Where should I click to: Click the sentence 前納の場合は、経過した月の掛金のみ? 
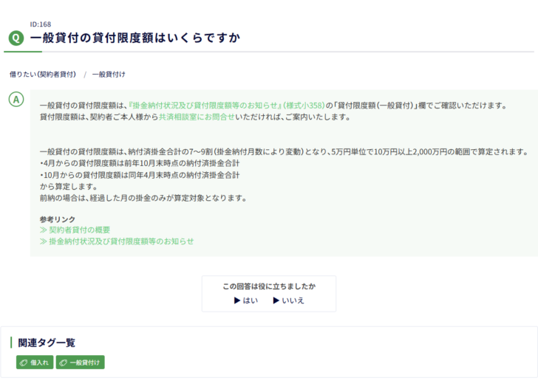point(143,199)
